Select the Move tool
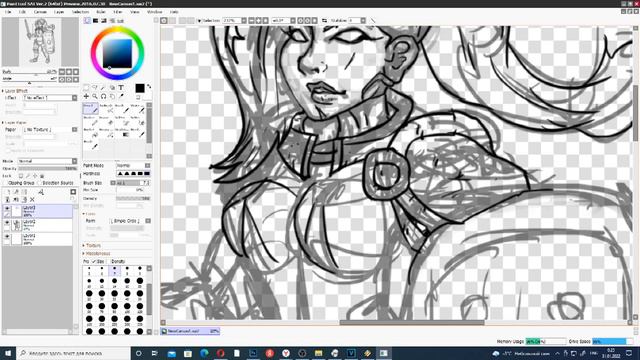 [x=86, y=96]
